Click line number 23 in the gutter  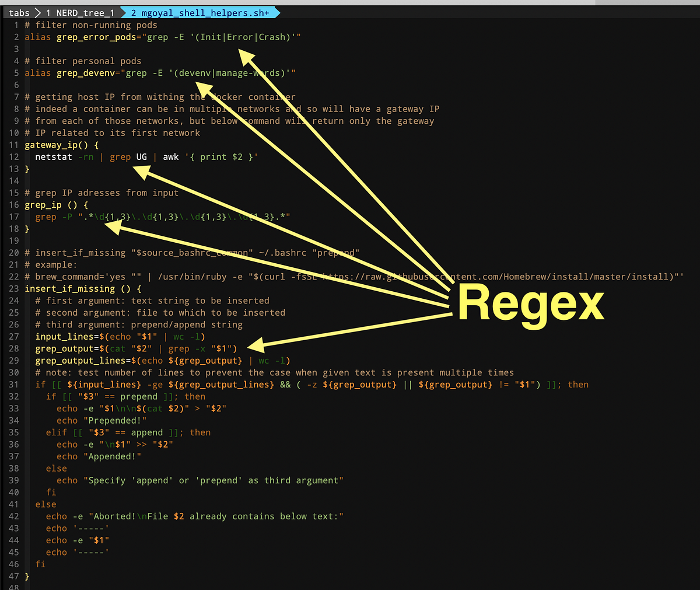point(13,288)
